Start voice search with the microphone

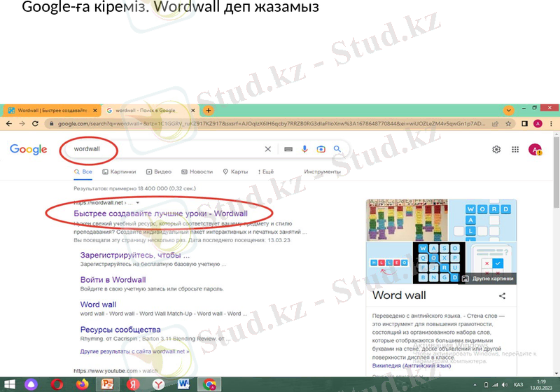pos(304,149)
